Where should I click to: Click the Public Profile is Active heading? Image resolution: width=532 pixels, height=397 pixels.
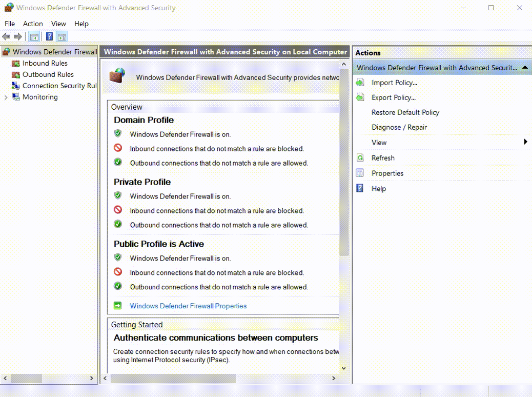159,244
